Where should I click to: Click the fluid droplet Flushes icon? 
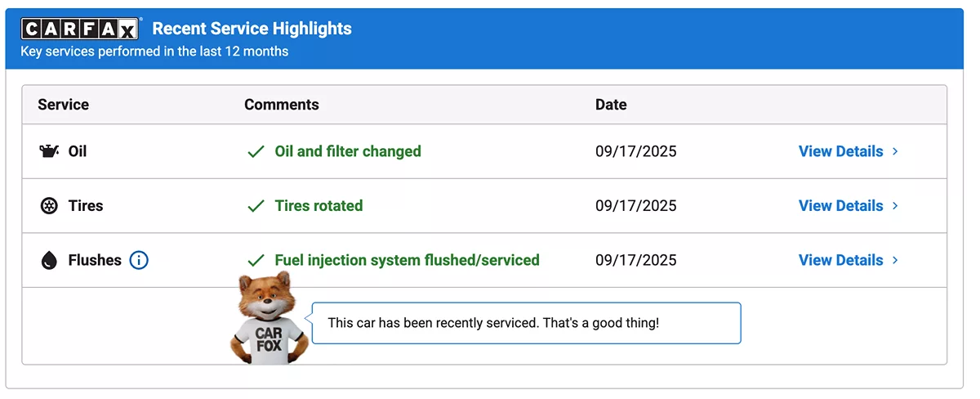50,261
